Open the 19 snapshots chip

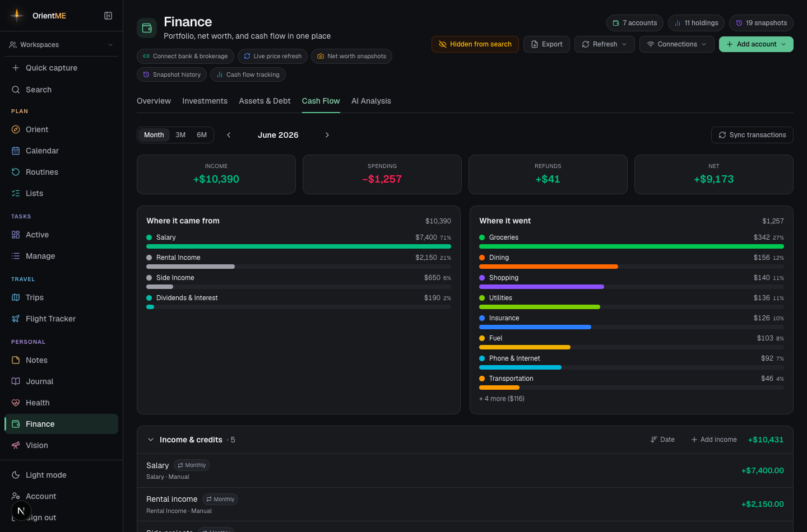pos(761,23)
